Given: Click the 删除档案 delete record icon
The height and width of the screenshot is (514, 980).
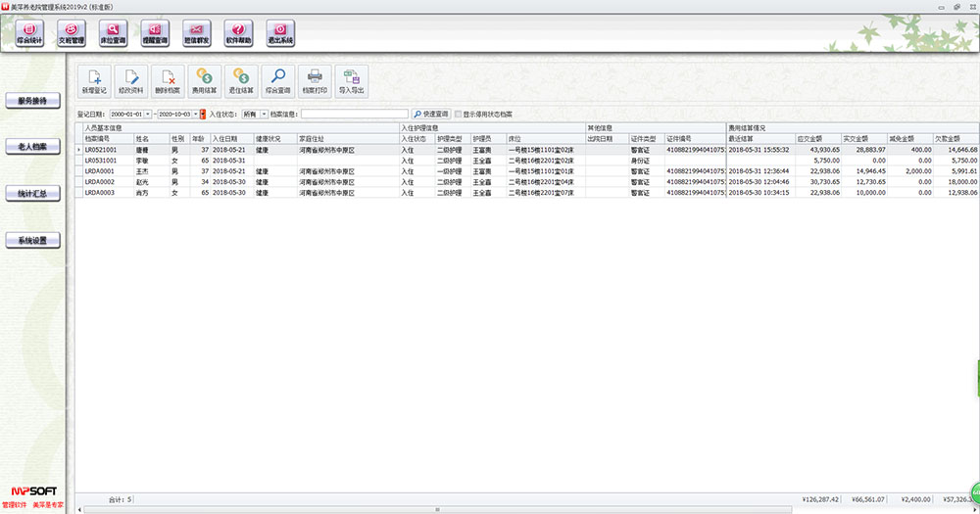Looking at the screenshot, I should pyautogui.click(x=168, y=79).
